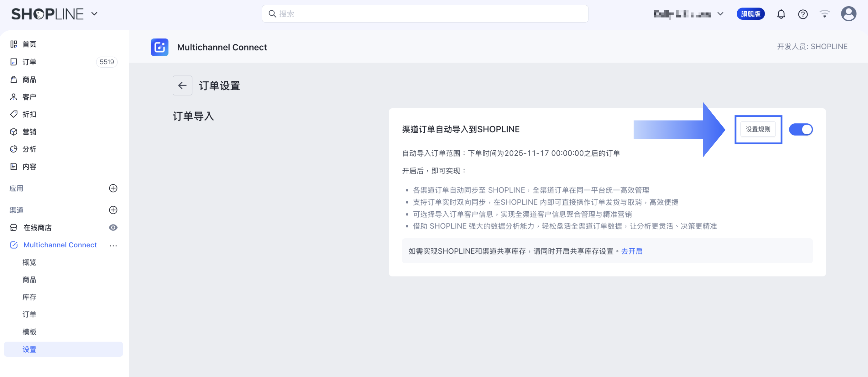The width and height of the screenshot is (868, 377).
Task: Open the 模板 menu item
Action: [30, 332]
